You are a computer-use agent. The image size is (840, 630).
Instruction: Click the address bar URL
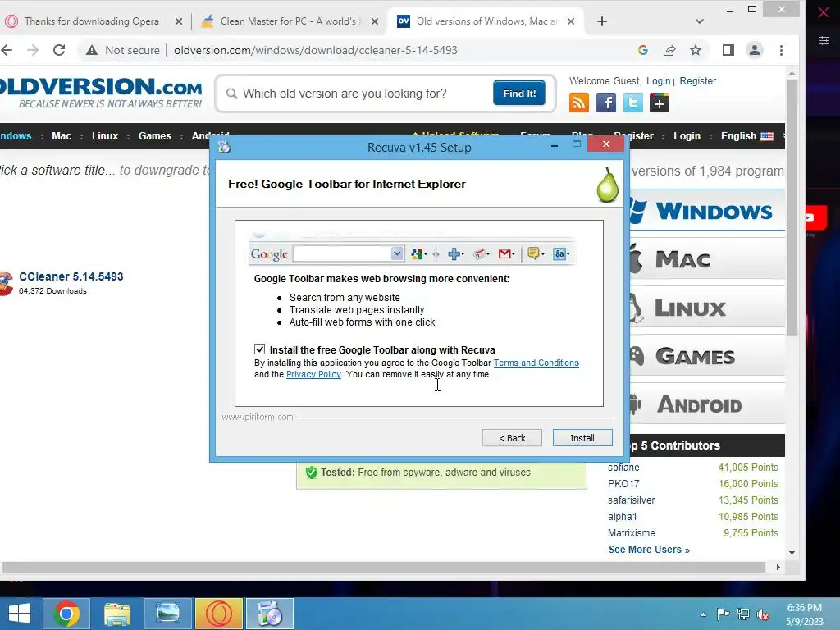click(316, 50)
